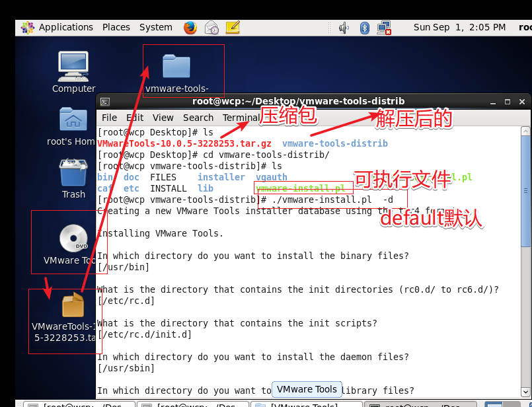The image size is (532, 407).
Task: Click the [/usr/sbin] default path line
Action: pyautogui.click(x=126, y=368)
